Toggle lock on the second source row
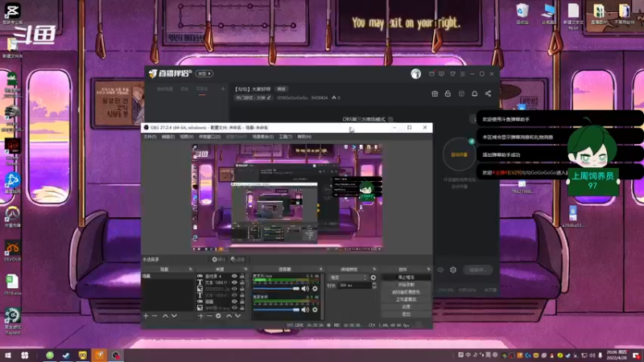Image resolution: width=644 pixels, height=362 pixels. pos(242,282)
